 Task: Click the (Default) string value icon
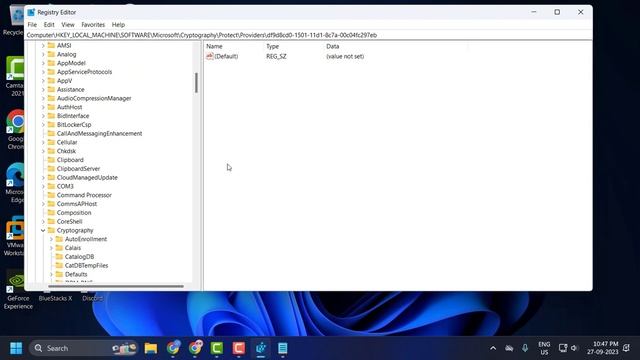209,56
